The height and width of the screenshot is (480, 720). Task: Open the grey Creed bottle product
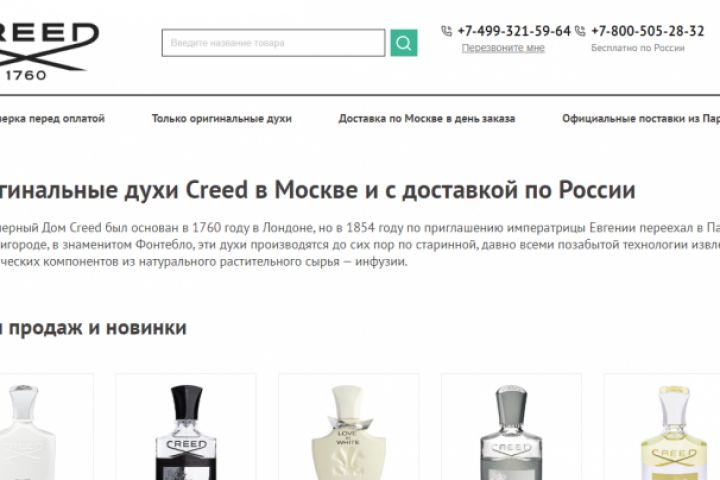pos(511,427)
